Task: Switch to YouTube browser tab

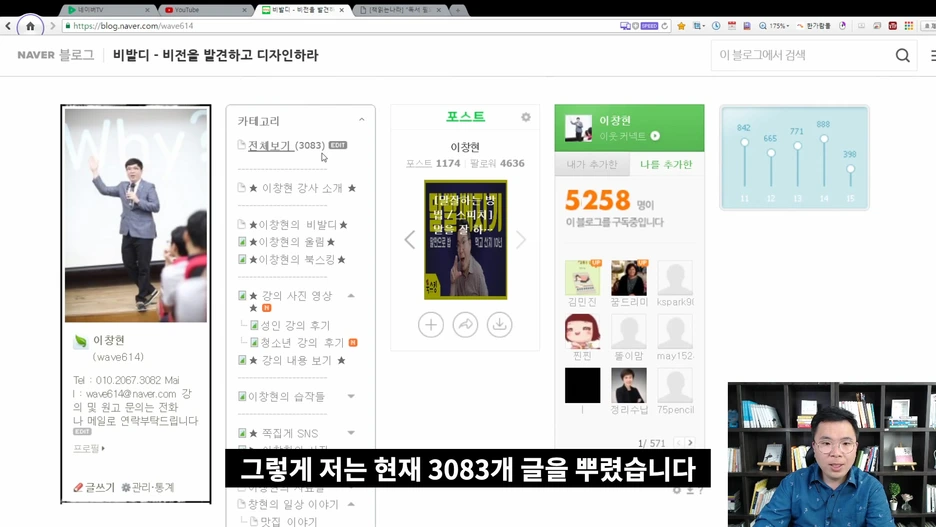Action: pyautogui.click(x=204, y=10)
